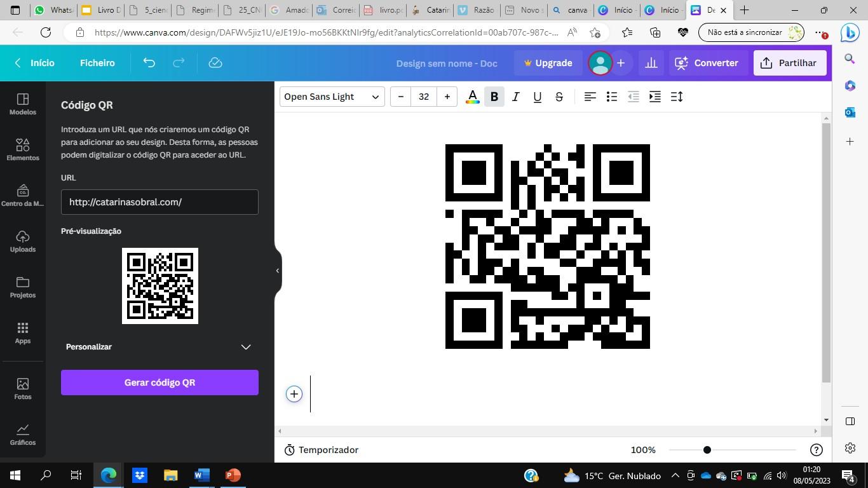Open the Ficheiro menu

(97, 63)
